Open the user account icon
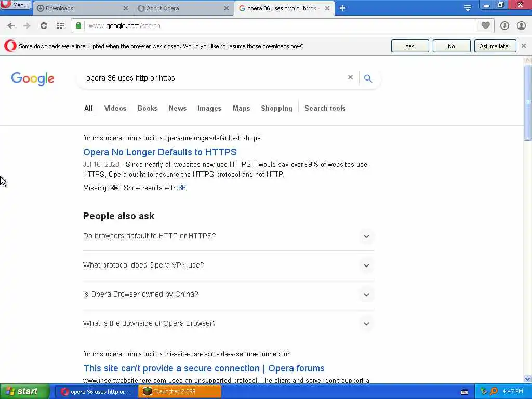The height and width of the screenshot is (399, 532). pos(521,26)
